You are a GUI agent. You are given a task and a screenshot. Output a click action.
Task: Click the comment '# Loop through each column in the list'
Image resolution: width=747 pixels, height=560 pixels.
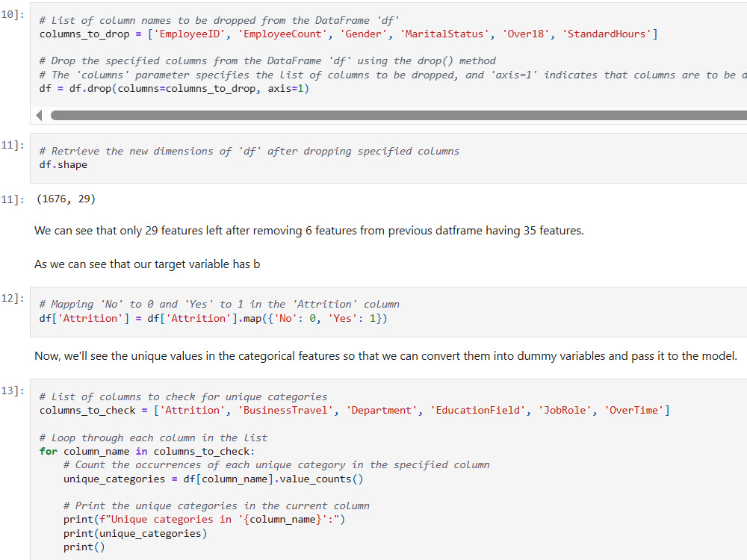point(153,438)
